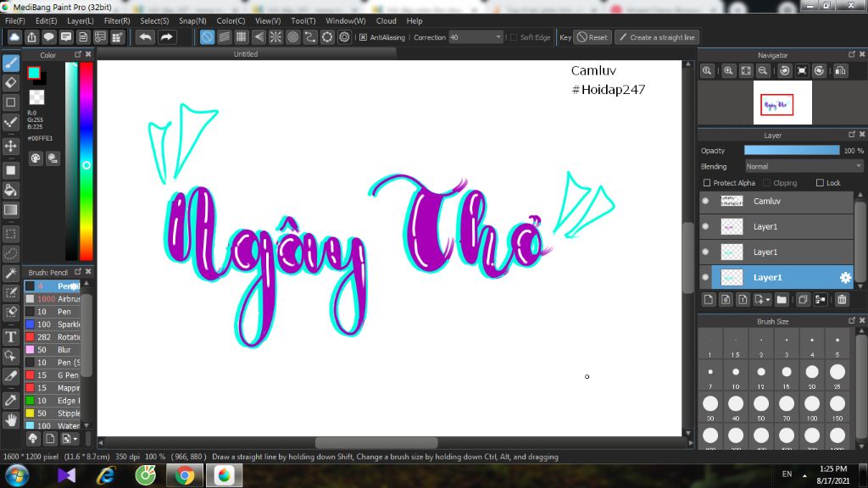
Task: Duplicate the current layer icon
Action: click(803, 299)
